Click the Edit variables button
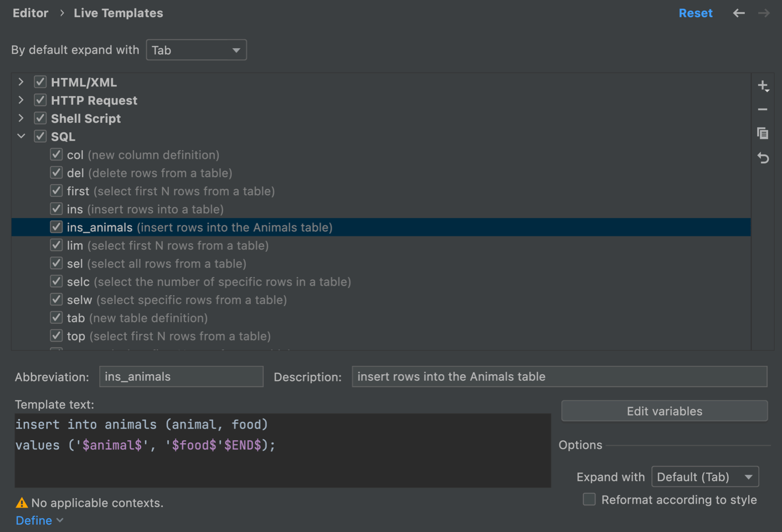Screen dimensions: 782x532 click(x=663, y=411)
